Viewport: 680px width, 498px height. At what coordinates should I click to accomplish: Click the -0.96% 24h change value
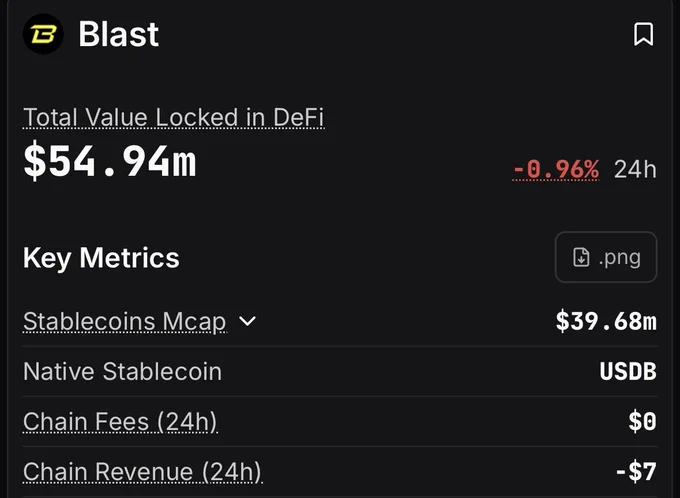(556, 169)
